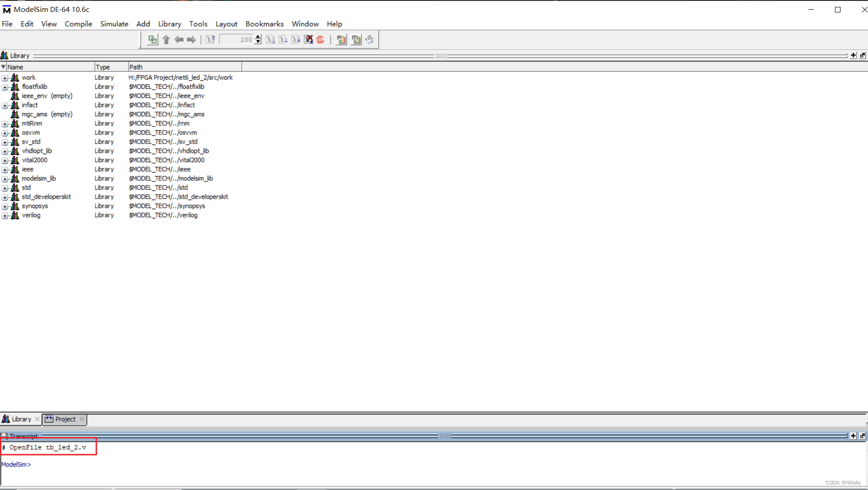868x490 pixels.
Task: Open the Bookmarks menu
Action: pyautogui.click(x=265, y=24)
